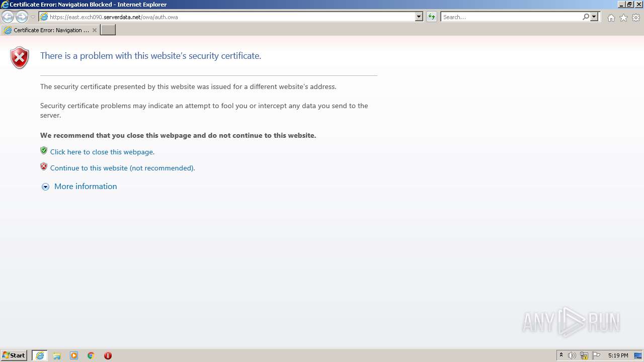
Task: Open a new blank tab
Action: pos(108,30)
